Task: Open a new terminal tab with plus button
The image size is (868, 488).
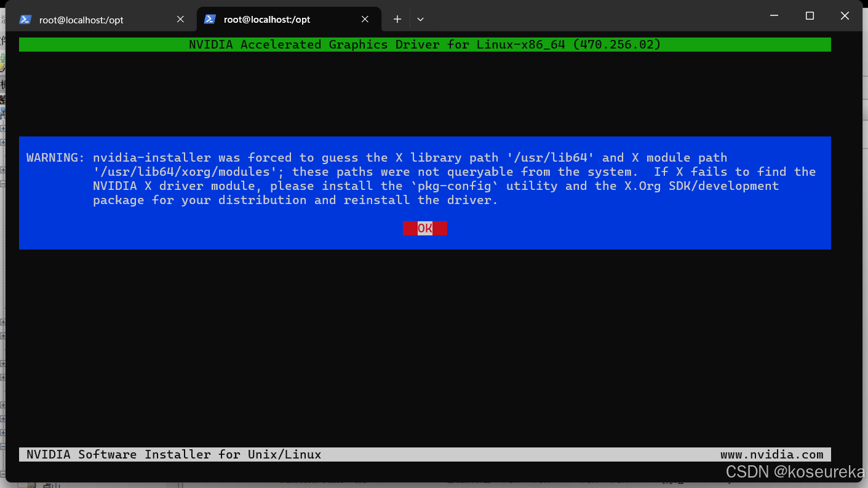Action: (397, 20)
